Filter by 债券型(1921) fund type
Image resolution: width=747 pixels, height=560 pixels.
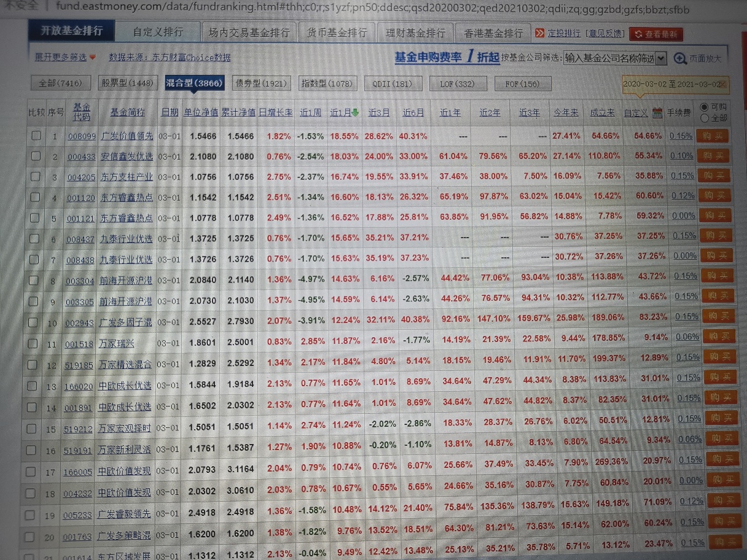[x=262, y=83]
